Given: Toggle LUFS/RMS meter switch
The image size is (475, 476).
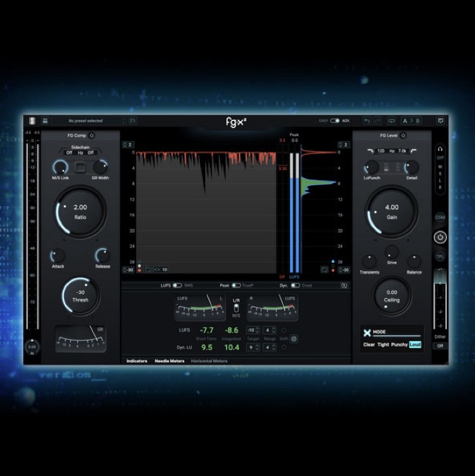Looking at the screenshot, I should (177, 285).
